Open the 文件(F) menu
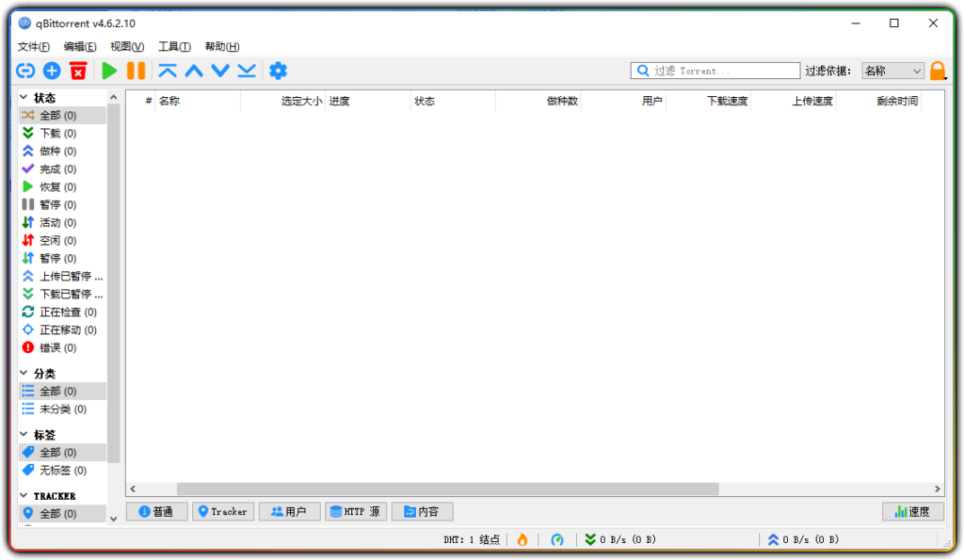 [x=33, y=47]
